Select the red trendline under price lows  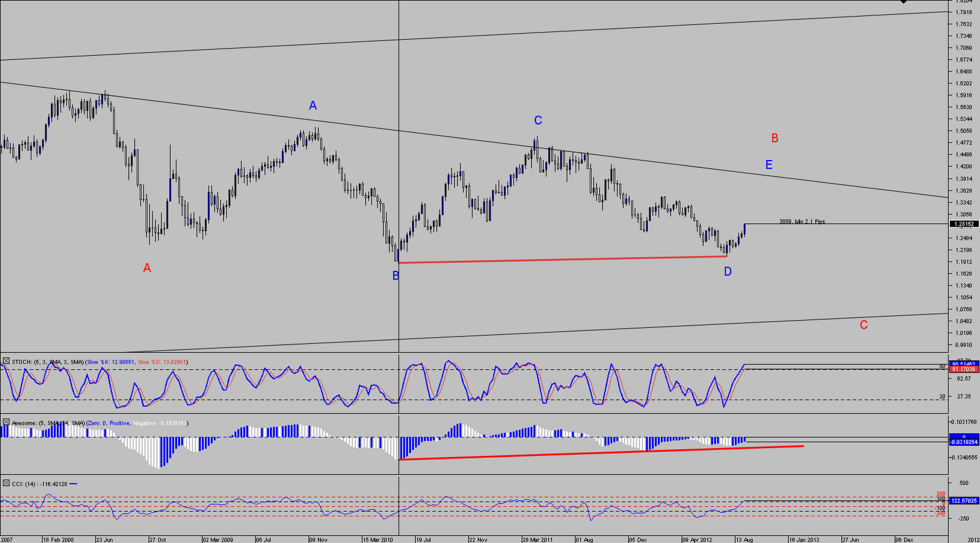pos(562,259)
